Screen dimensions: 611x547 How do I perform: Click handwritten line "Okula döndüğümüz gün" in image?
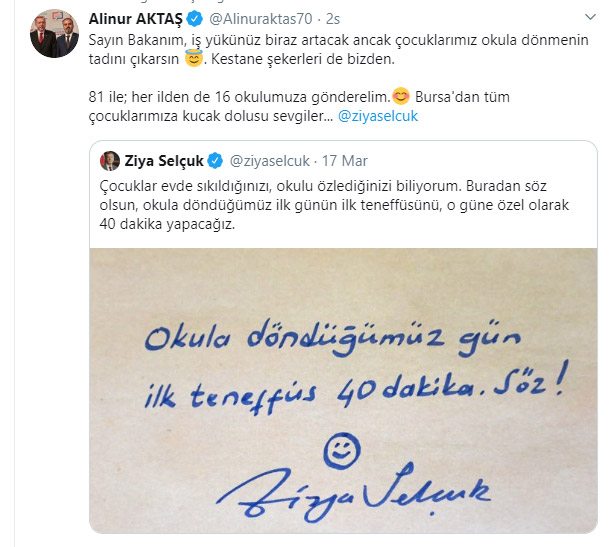pyautogui.click(x=333, y=337)
